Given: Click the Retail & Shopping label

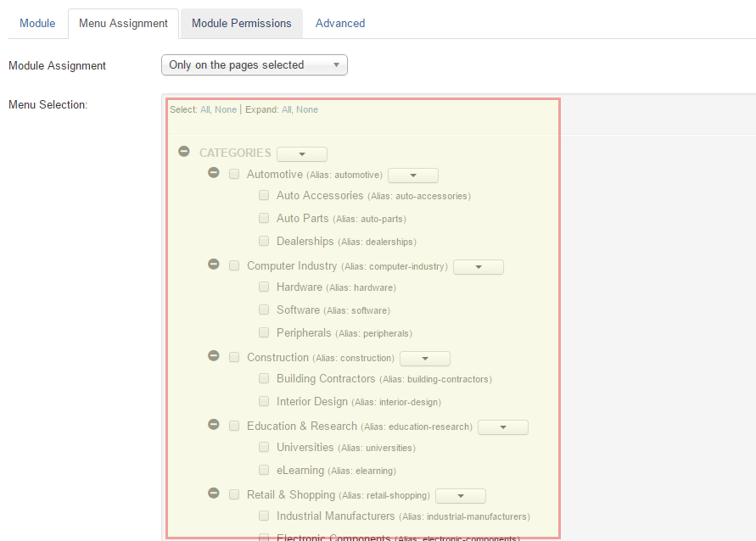Looking at the screenshot, I should 291,494.
